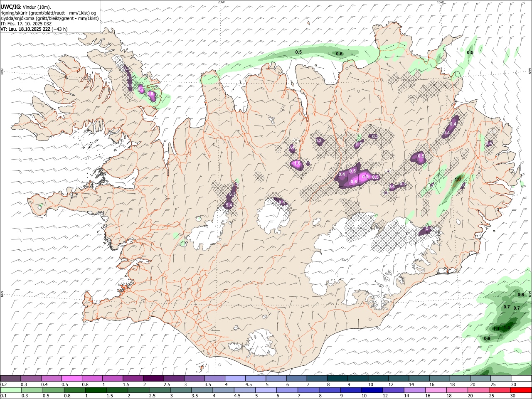Click the '0.8' label on the lower legend scale
The width and height of the screenshot is (532, 399).
pos(67,396)
